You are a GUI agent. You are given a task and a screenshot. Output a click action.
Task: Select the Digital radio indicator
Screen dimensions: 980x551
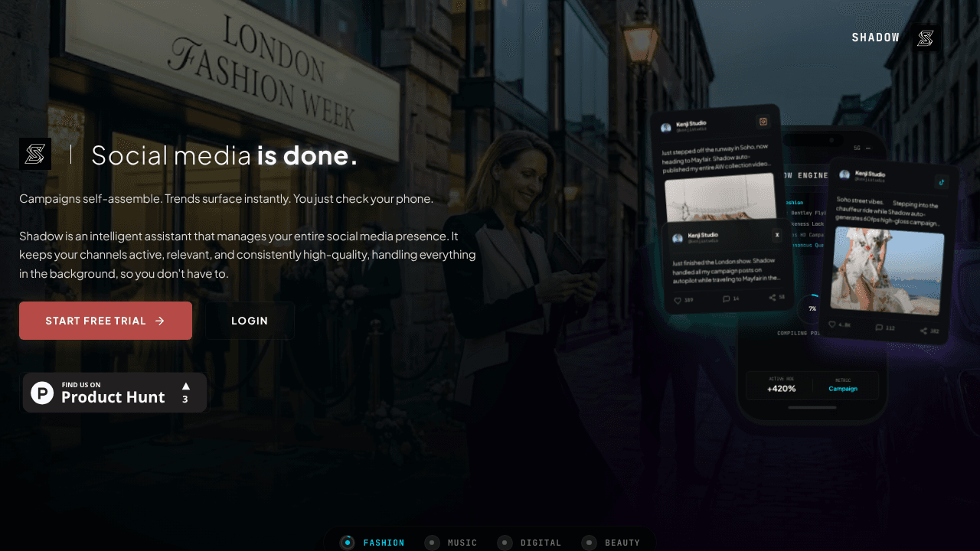pyautogui.click(x=505, y=543)
